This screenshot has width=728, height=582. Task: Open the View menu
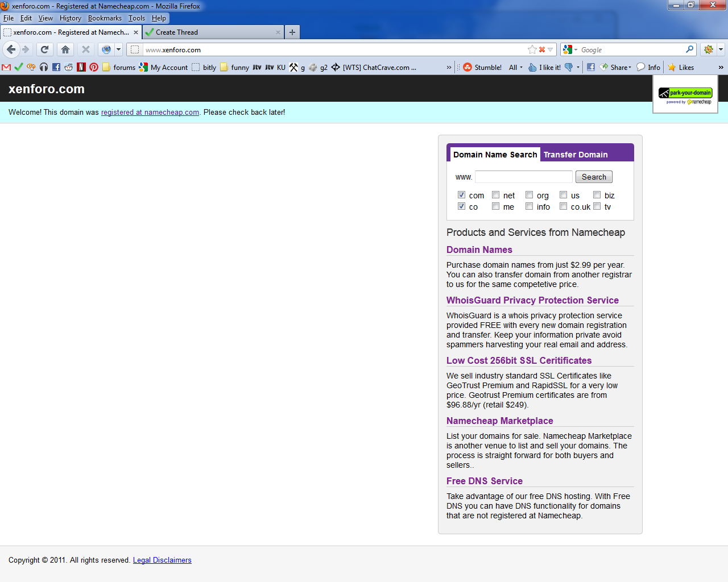click(x=45, y=18)
